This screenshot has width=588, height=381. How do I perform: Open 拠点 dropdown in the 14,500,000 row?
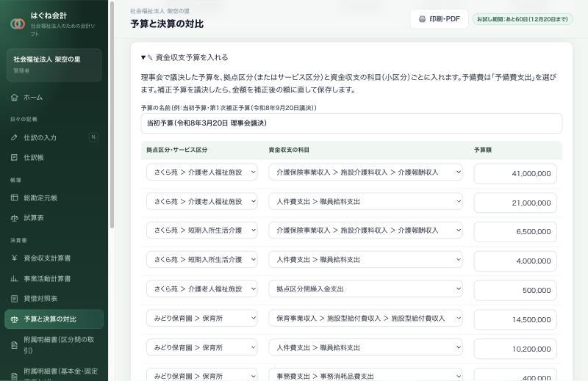coord(201,319)
